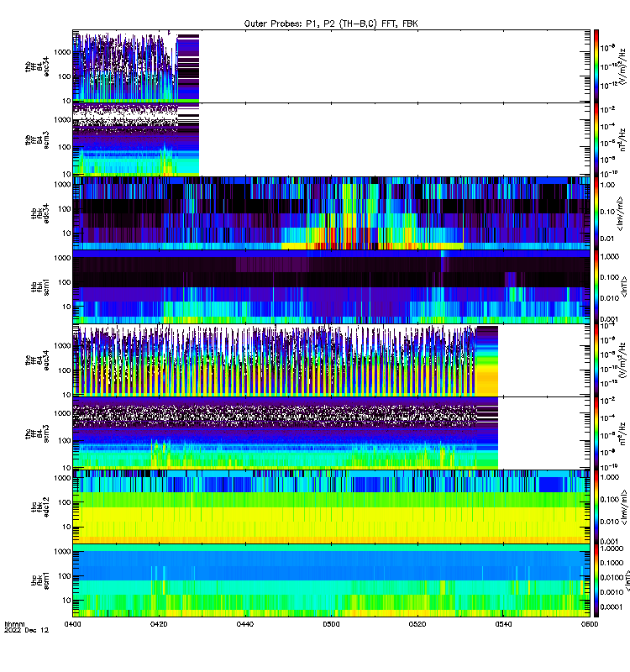Click the thc fbk edc12 panel label
The width and height of the screenshot is (630, 672).
pyautogui.click(x=40, y=507)
